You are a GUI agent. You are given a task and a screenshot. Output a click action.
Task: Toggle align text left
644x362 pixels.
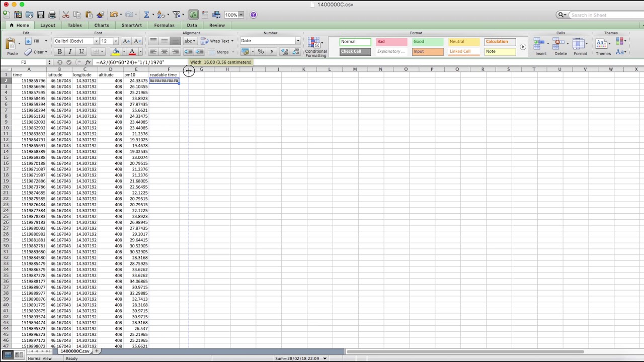tap(153, 52)
